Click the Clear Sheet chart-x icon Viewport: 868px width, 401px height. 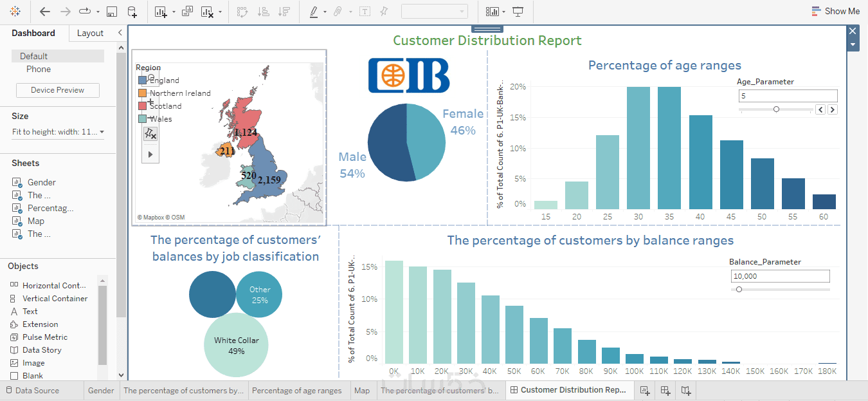207,12
